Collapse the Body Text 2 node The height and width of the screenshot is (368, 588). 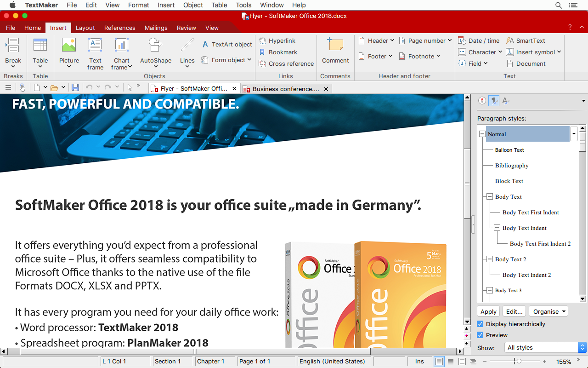(490, 259)
